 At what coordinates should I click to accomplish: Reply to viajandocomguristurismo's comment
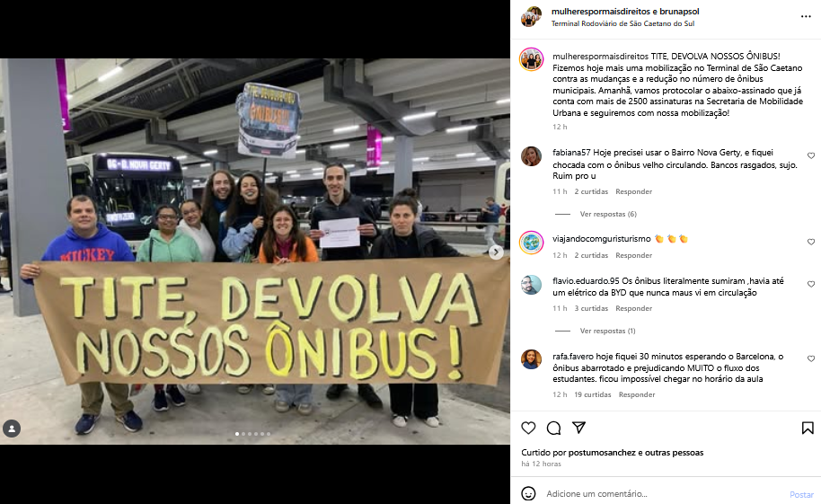[633, 255]
